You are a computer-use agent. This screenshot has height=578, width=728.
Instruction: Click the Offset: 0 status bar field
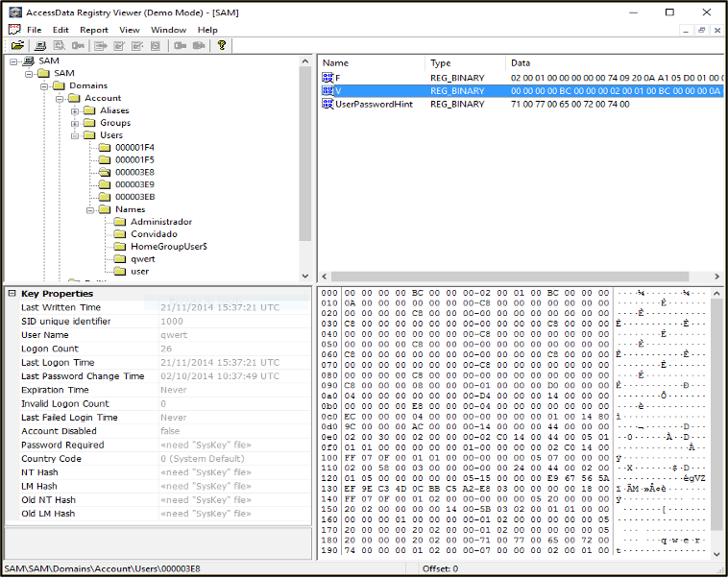pos(440,568)
